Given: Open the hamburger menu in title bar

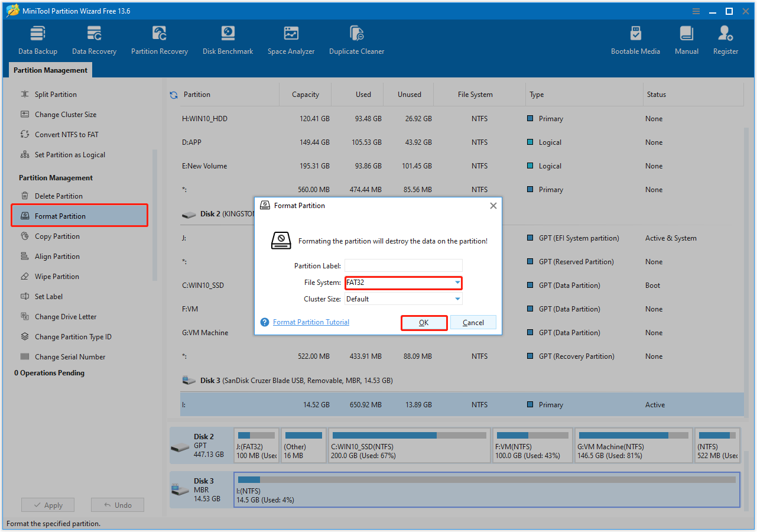Looking at the screenshot, I should (x=697, y=11).
